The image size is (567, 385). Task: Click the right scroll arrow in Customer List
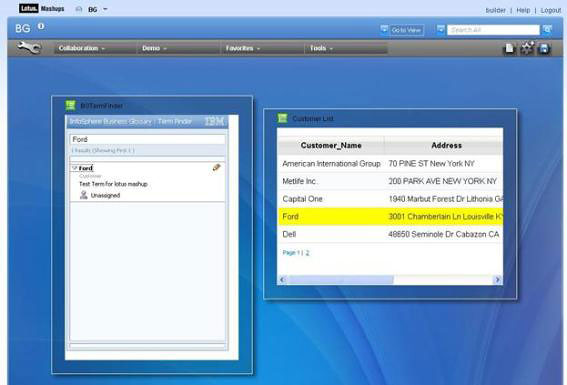[x=498, y=279]
